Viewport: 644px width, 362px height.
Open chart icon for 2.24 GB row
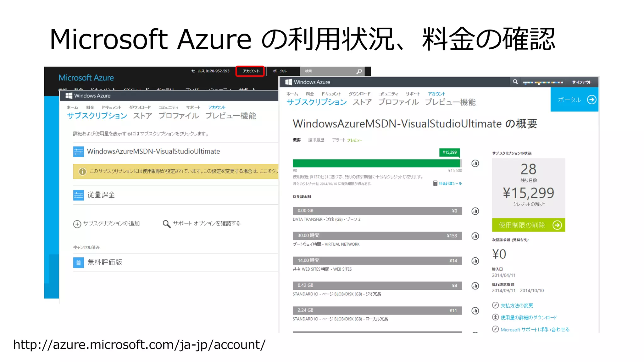click(x=475, y=311)
